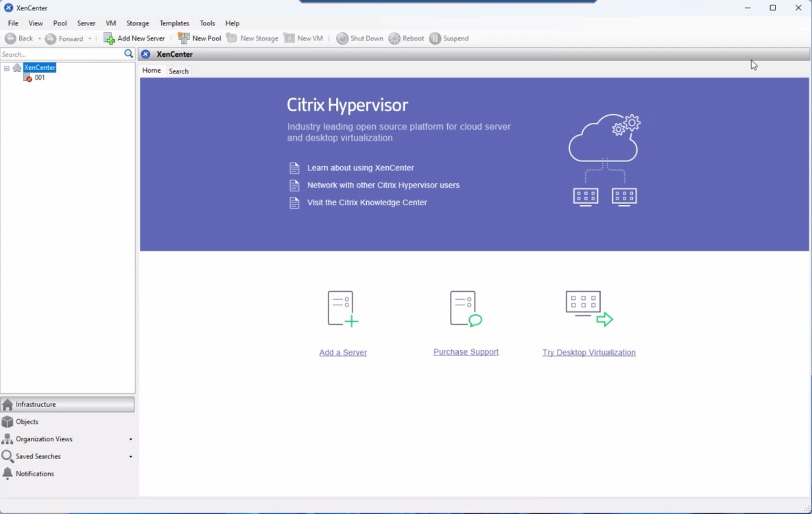This screenshot has height=514, width=812.
Task: Open the Tools menu
Action: [207, 23]
